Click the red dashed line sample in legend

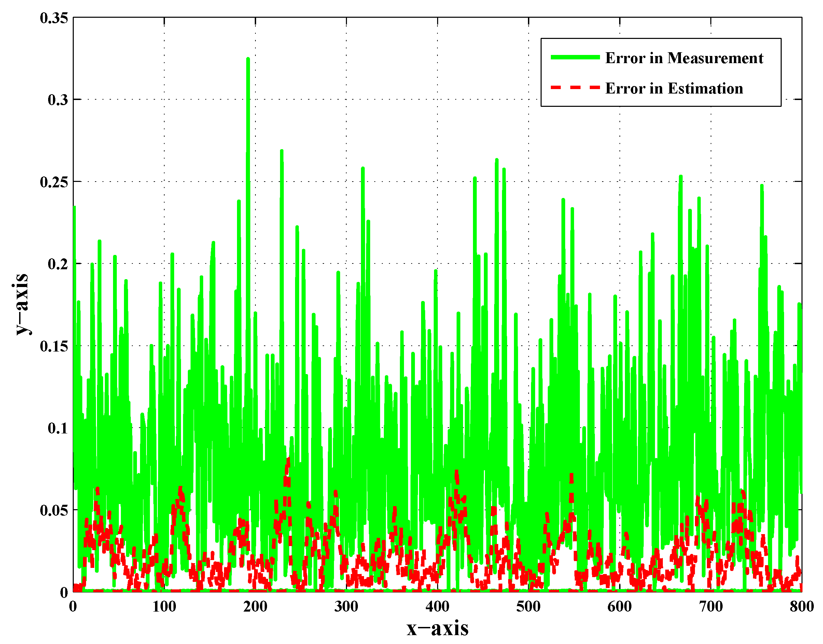pyautogui.click(x=575, y=87)
